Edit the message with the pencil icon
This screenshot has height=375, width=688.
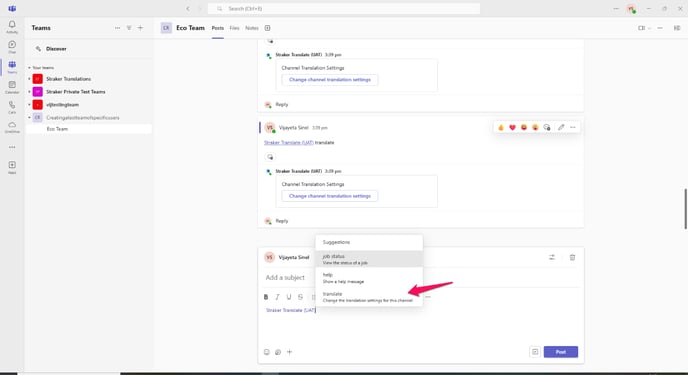point(561,127)
